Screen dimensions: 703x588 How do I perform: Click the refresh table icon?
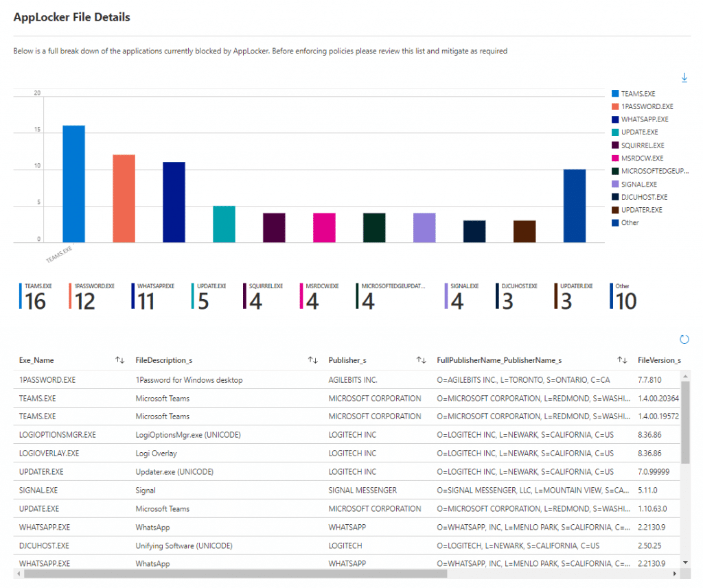pos(684,339)
